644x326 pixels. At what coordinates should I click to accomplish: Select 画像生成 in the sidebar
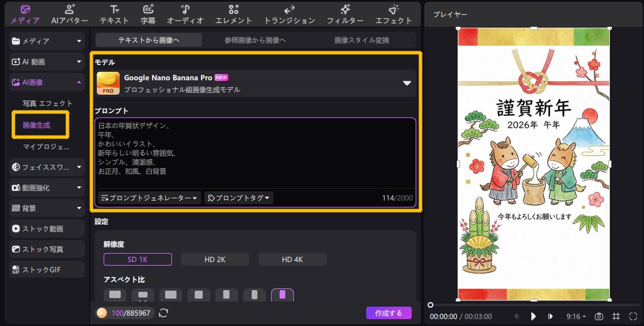tap(36, 125)
